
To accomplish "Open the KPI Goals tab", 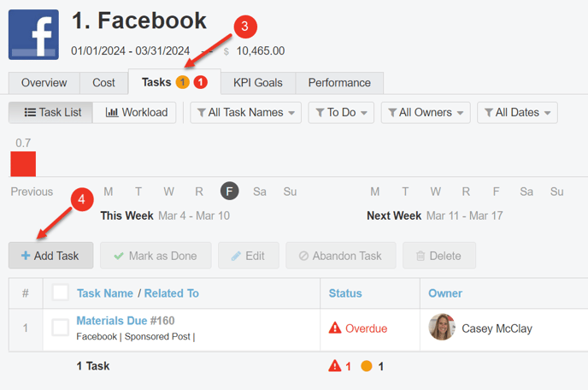I will click(258, 83).
